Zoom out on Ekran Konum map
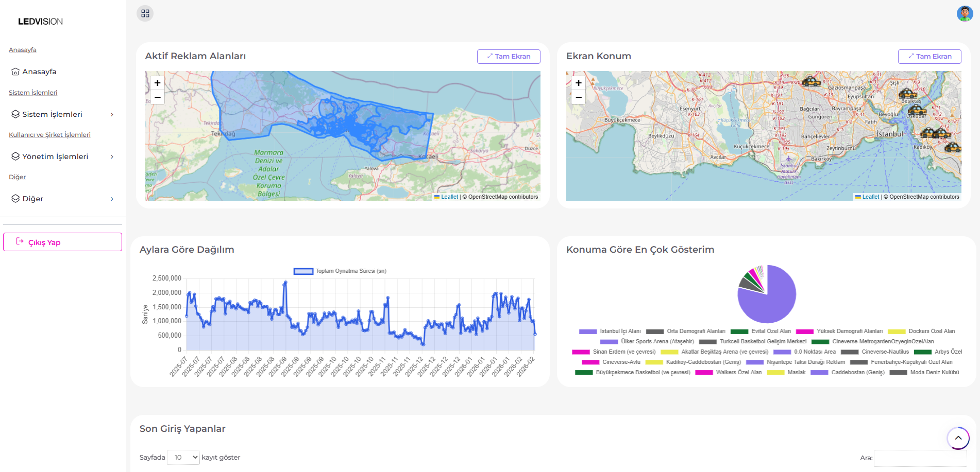980x472 pixels. [x=579, y=97]
